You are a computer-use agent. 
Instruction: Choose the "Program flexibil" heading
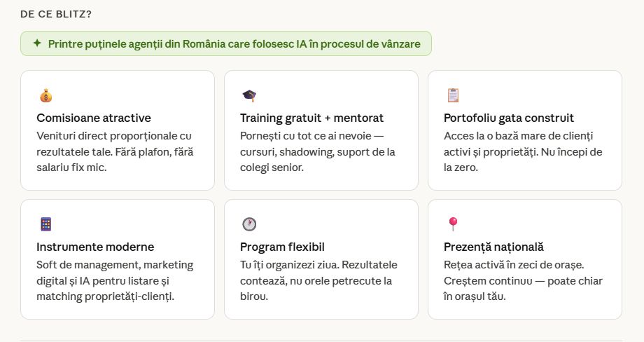[x=282, y=247]
